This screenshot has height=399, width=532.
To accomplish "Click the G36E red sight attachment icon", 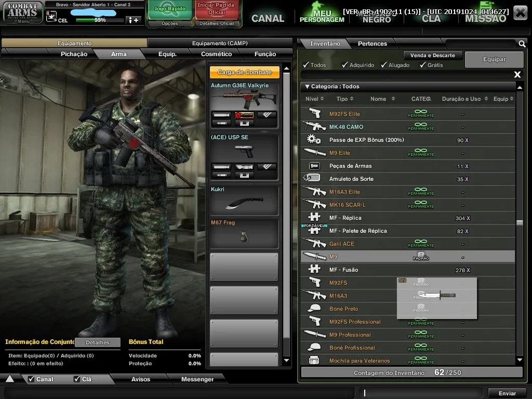I will click(244, 115).
